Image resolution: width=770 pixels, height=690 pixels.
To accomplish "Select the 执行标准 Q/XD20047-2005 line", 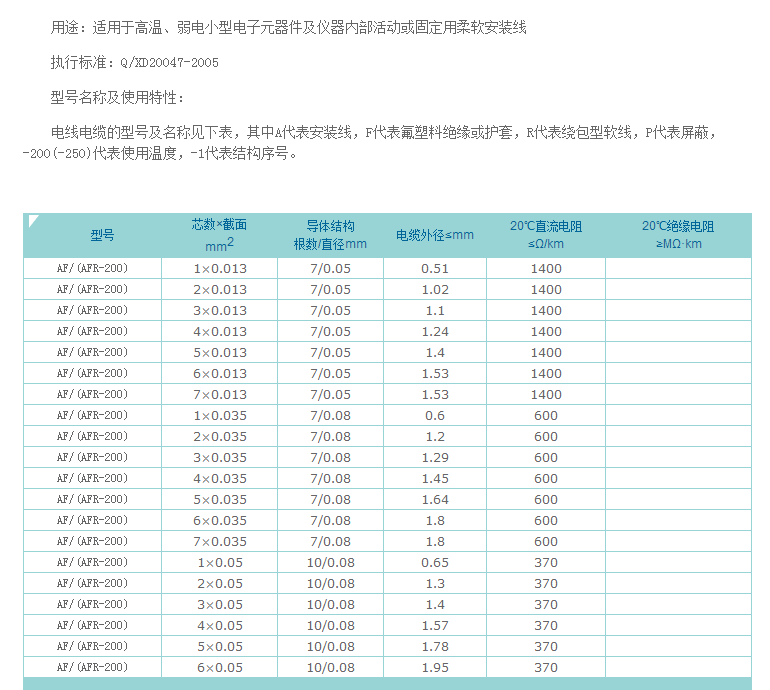I will click(135, 62).
